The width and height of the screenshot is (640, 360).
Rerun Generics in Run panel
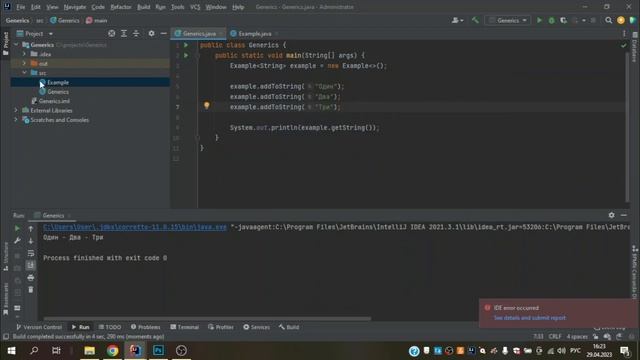pyautogui.click(x=17, y=229)
